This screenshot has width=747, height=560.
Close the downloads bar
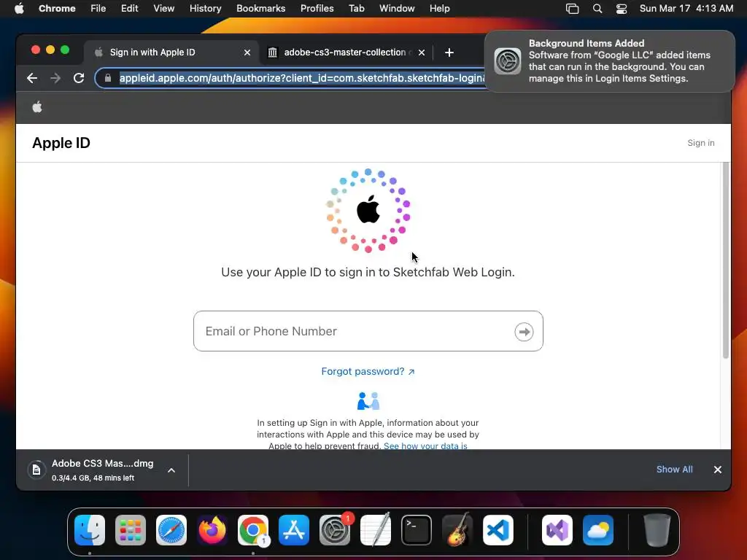pos(718,470)
